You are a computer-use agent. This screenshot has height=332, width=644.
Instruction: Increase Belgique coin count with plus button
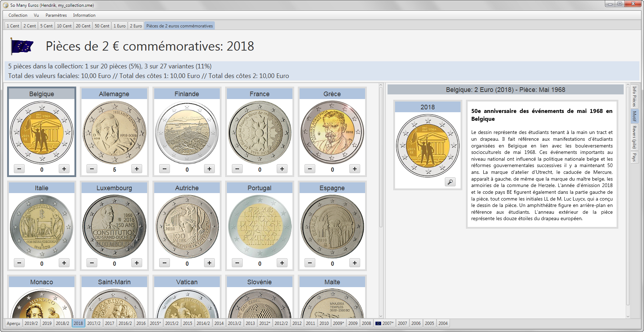coord(64,169)
